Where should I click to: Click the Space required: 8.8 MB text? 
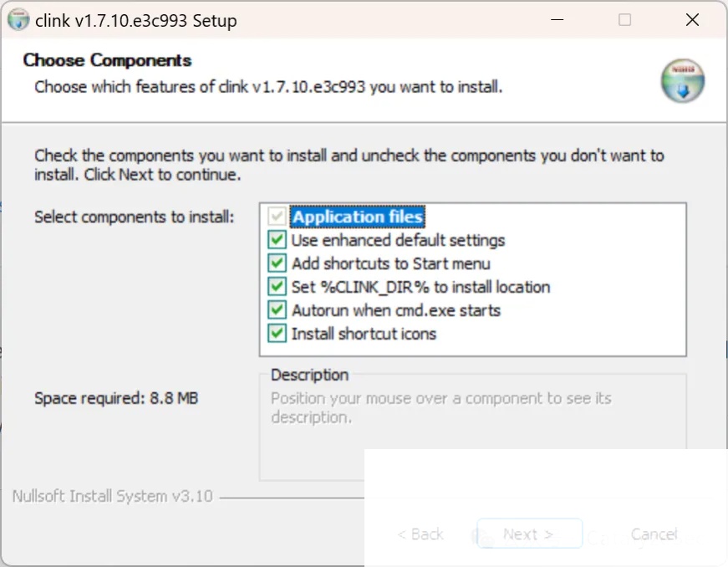click(x=116, y=398)
